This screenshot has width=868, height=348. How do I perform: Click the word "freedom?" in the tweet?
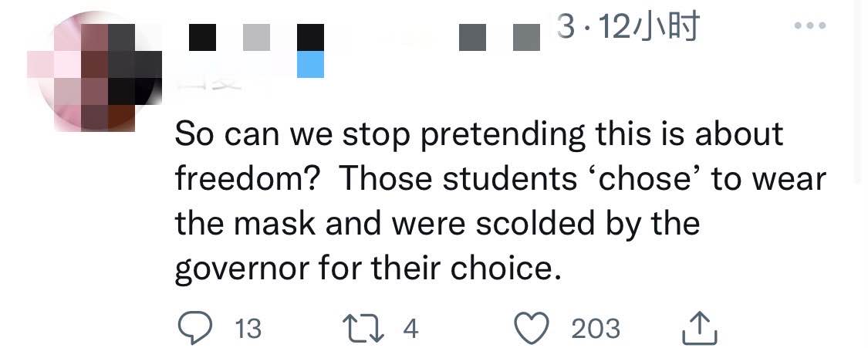(x=249, y=179)
